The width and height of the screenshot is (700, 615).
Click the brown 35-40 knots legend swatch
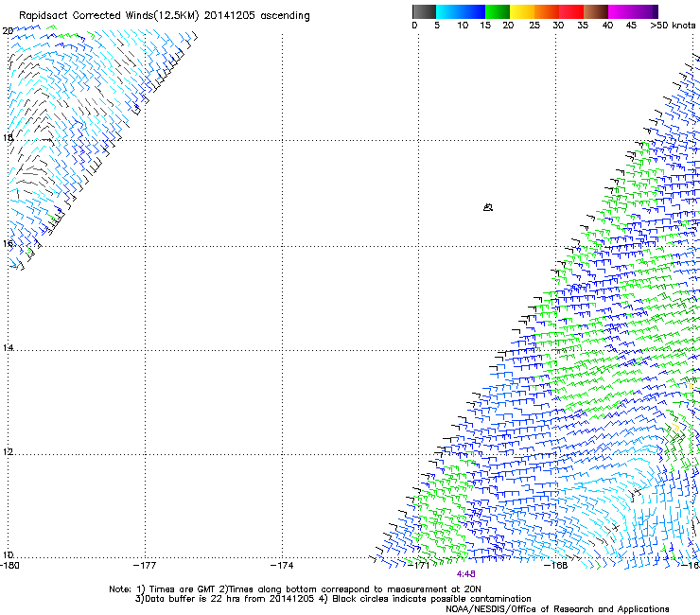point(596,11)
